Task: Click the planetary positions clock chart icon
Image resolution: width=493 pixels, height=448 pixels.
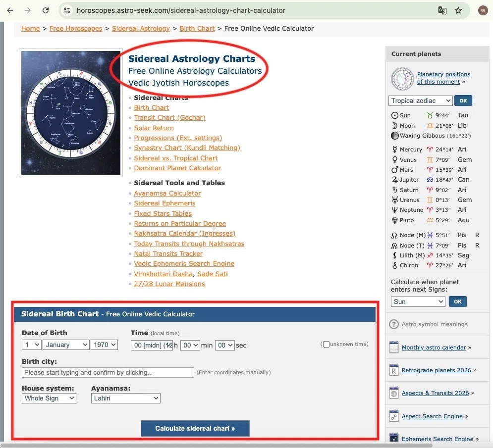Action: pyautogui.click(x=402, y=79)
